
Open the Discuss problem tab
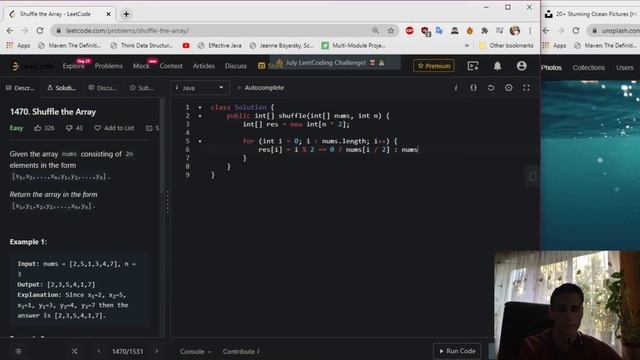(102, 88)
